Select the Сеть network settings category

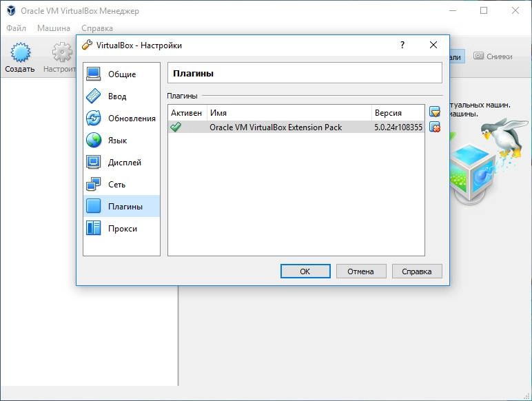121,184
